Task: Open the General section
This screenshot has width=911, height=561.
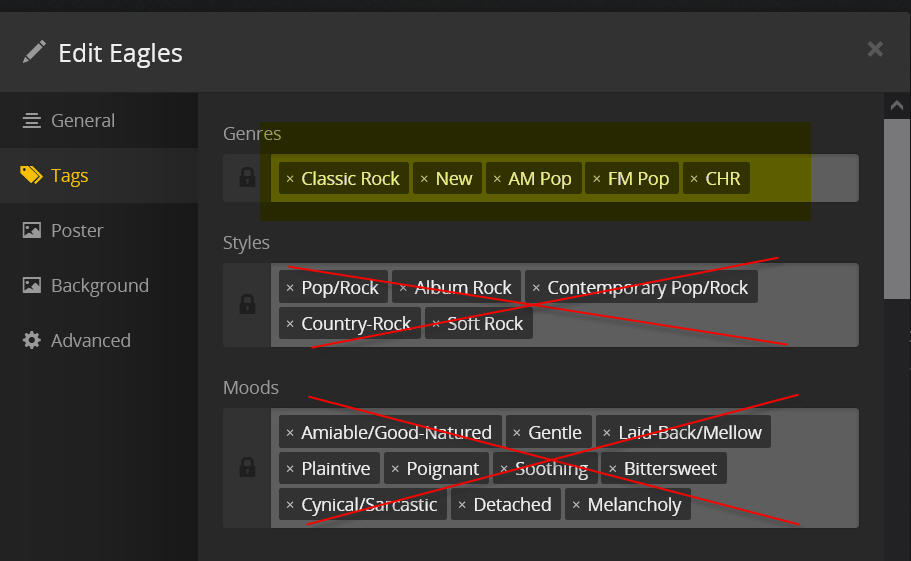Action: pyautogui.click(x=99, y=121)
